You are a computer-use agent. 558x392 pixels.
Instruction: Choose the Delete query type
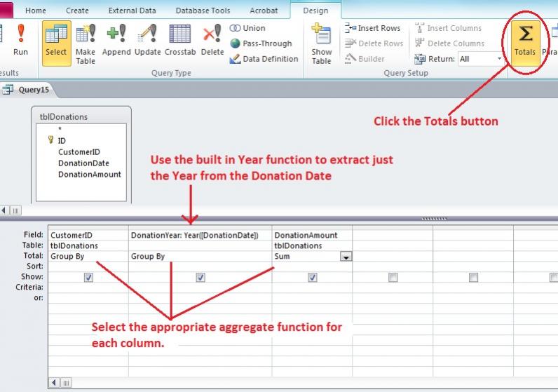(x=212, y=40)
